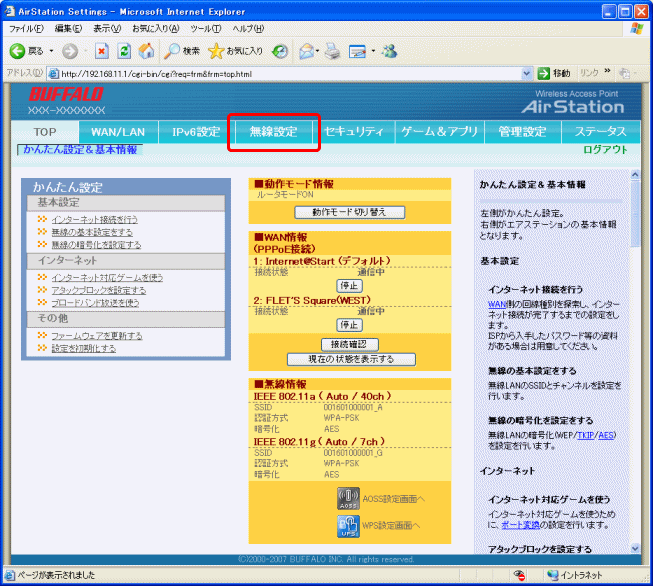This screenshot has width=653, height=586.
Task: Click the green Go arrow button
Action: 543,74
